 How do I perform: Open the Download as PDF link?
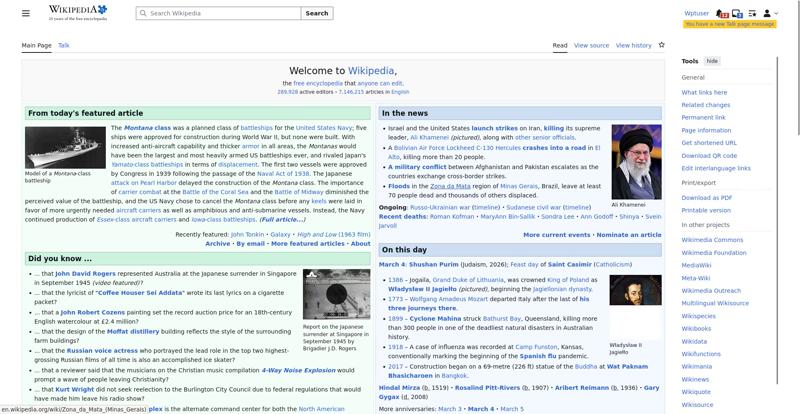pyautogui.click(x=706, y=198)
